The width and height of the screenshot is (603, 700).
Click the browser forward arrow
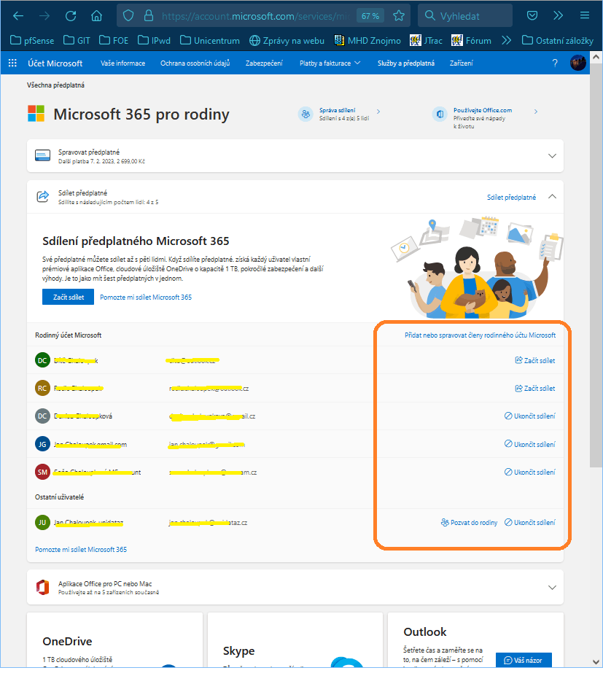[44, 16]
